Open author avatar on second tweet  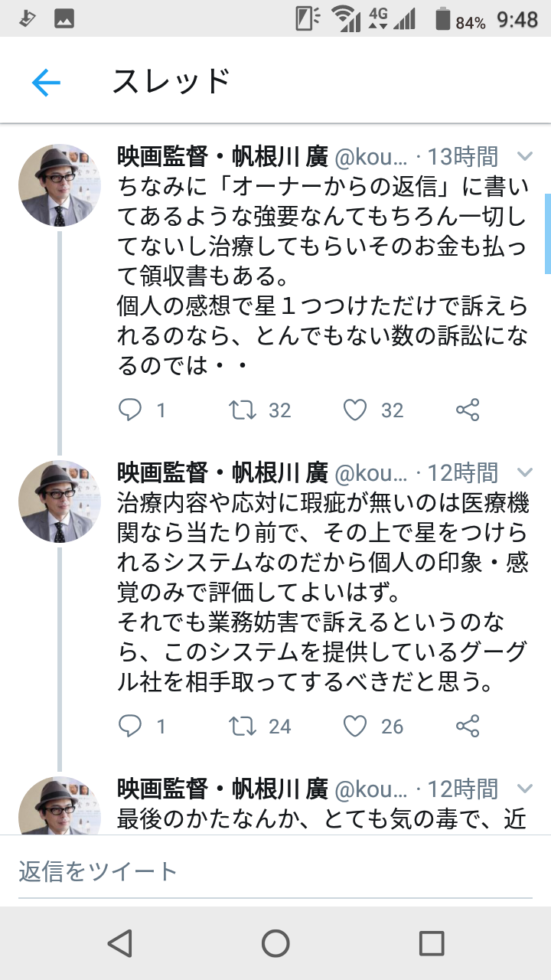tap(60, 501)
